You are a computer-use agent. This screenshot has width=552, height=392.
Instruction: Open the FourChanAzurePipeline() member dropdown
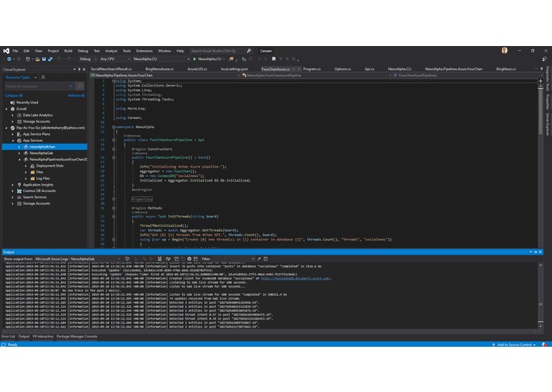466,75
